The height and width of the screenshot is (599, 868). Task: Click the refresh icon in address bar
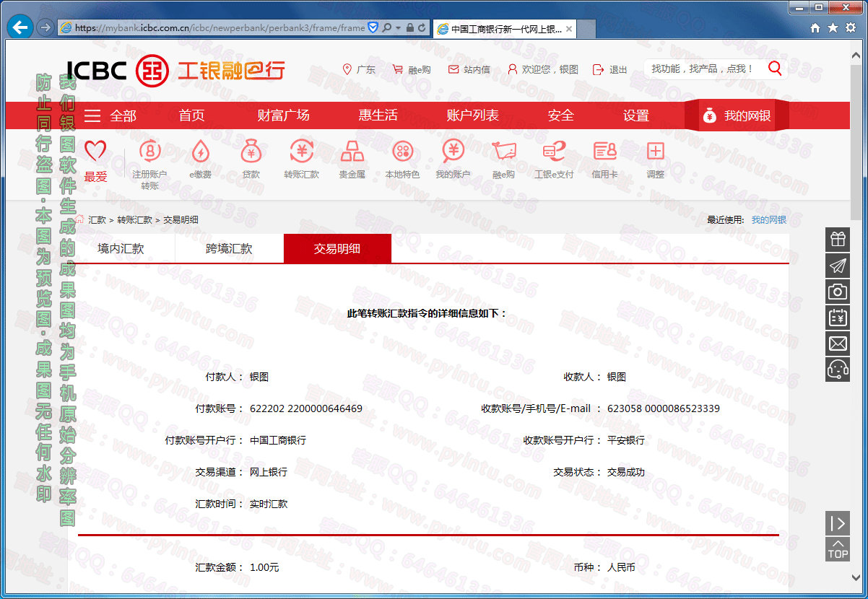[x=422, y=28]
